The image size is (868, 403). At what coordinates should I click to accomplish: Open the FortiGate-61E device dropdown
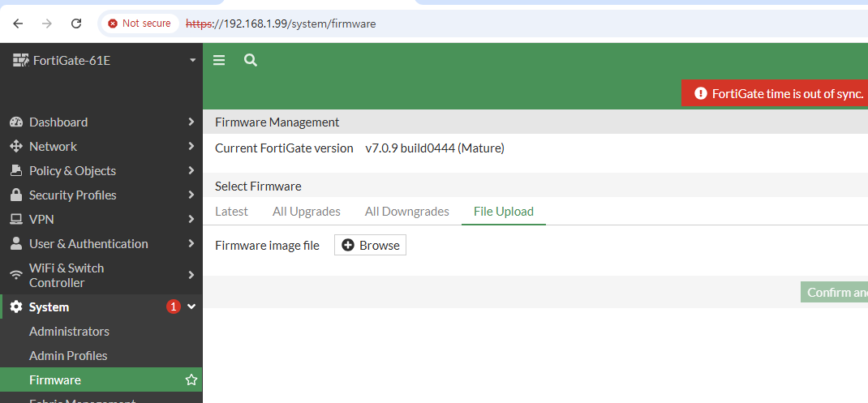tap(192, 60)
